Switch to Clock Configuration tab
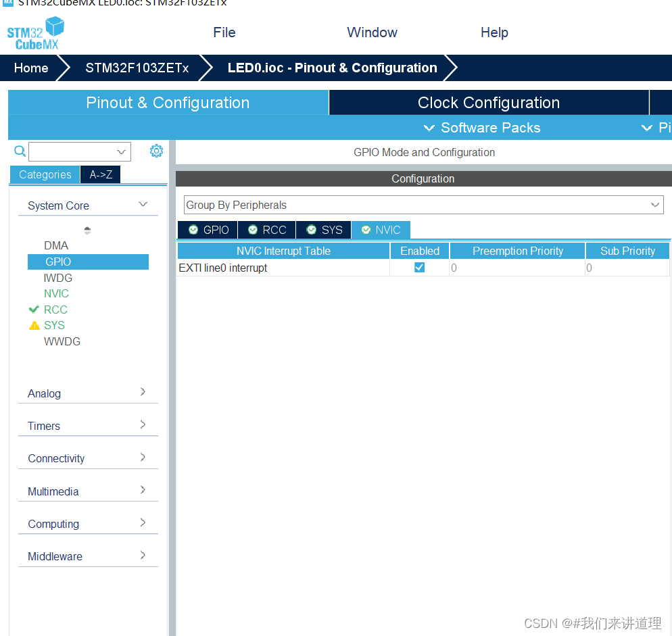 point(489,103)
